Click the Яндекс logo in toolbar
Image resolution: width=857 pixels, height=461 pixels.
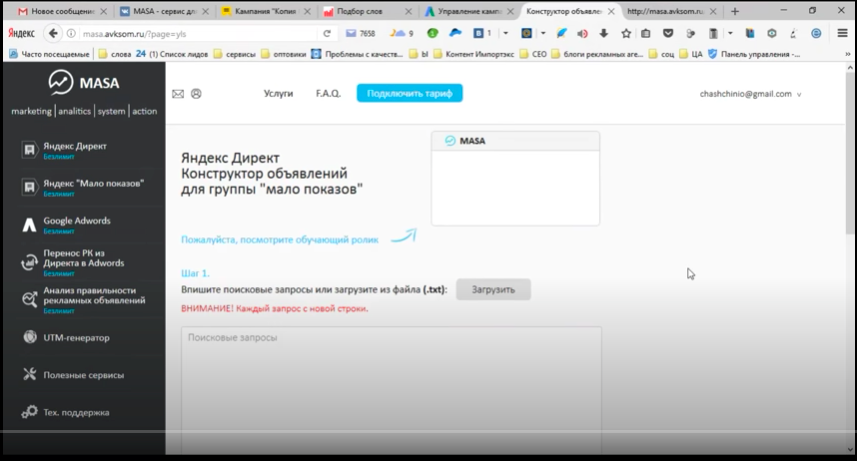point(21,33)
